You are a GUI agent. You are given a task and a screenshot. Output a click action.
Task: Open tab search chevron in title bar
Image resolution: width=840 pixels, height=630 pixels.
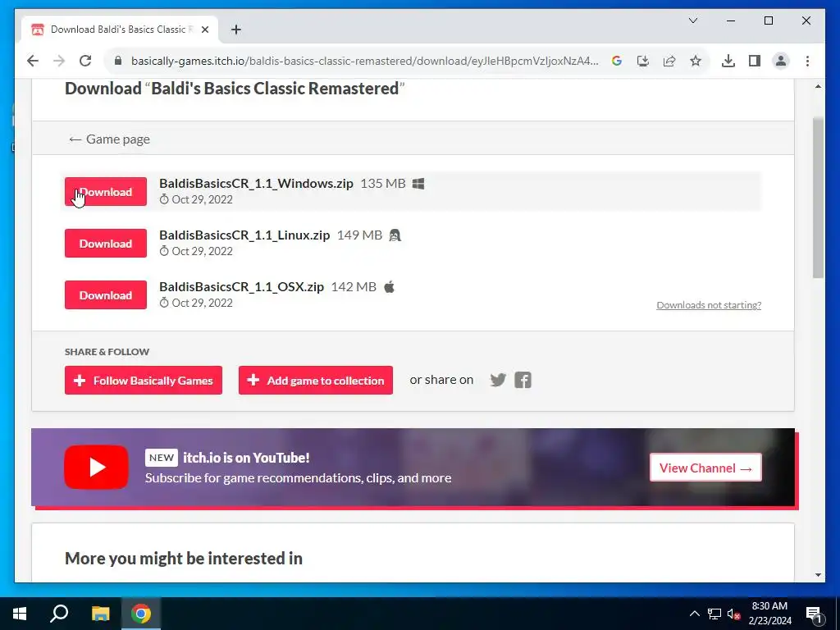point(692,21)
